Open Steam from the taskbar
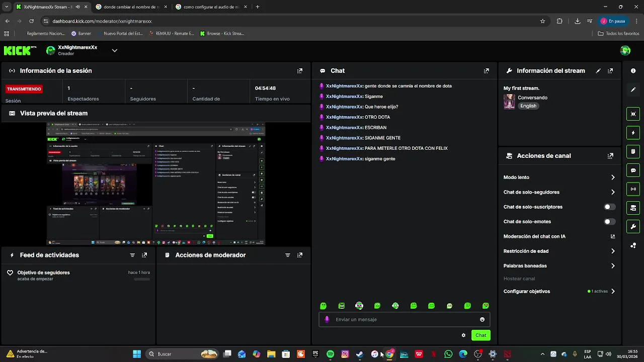 [360, 354]
